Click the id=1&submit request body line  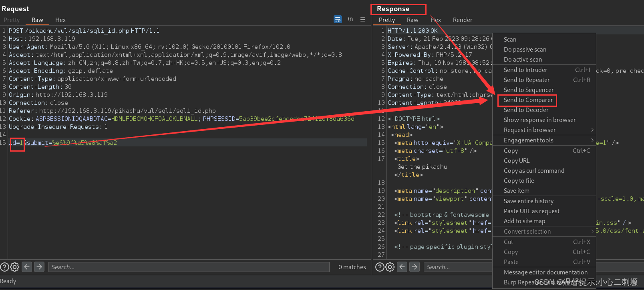[63, 143]
